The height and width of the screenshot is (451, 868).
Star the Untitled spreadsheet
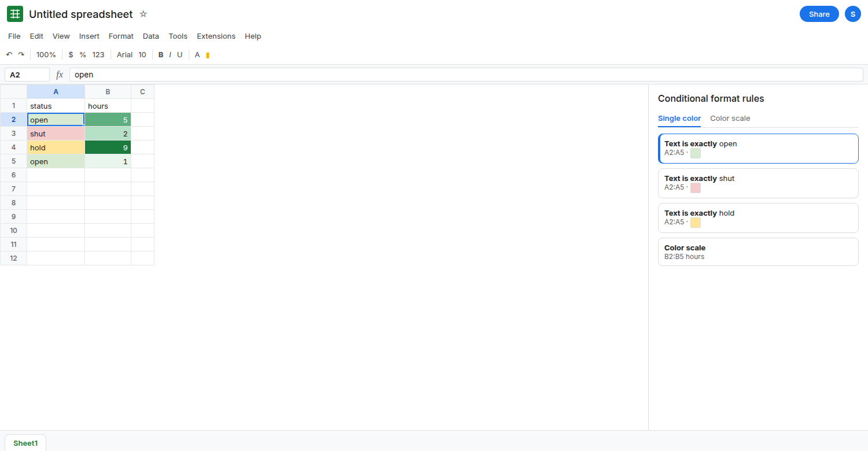[x=144, y=14]
